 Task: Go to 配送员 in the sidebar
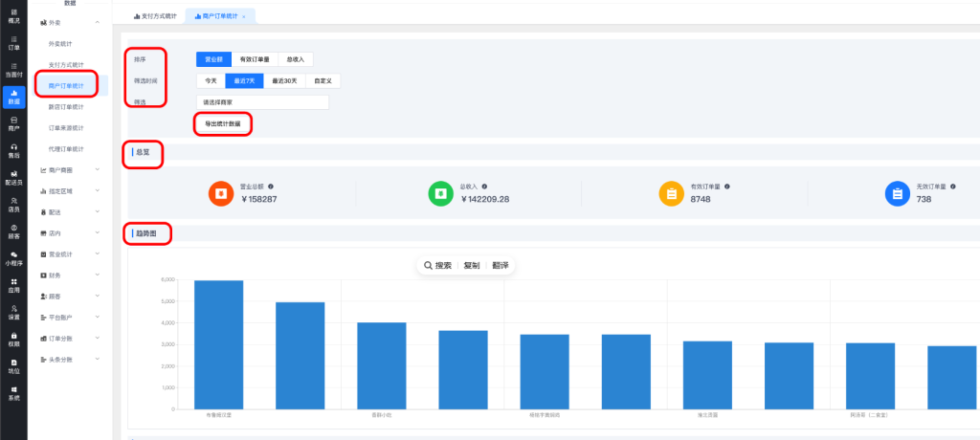coord(13,176)
